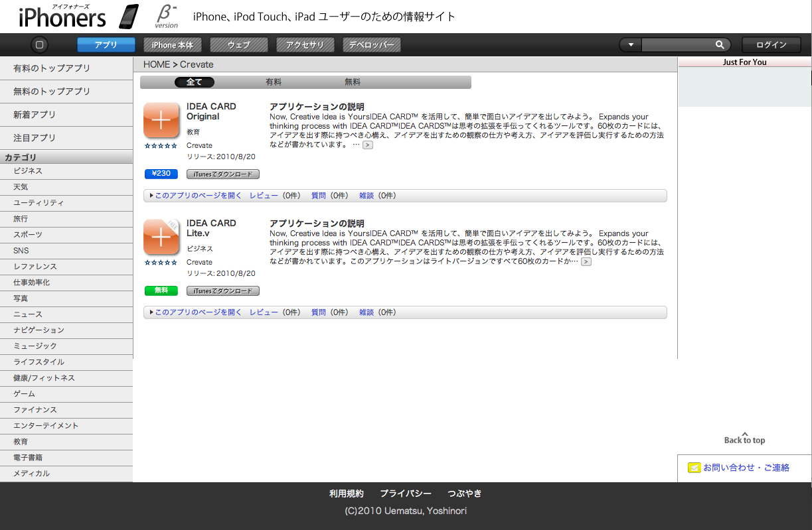Click star rating under IDEA CARD Original
Screen dimensions: 812x530
click(161, 146)
